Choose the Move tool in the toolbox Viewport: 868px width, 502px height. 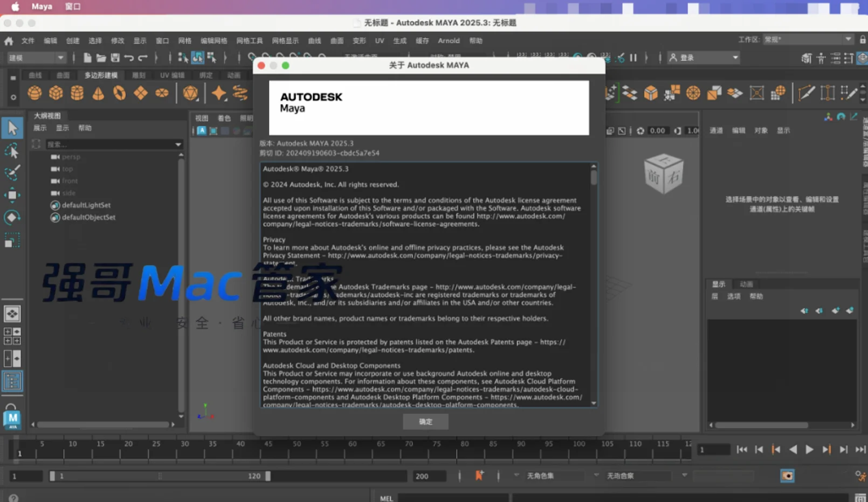coord(12,195)
